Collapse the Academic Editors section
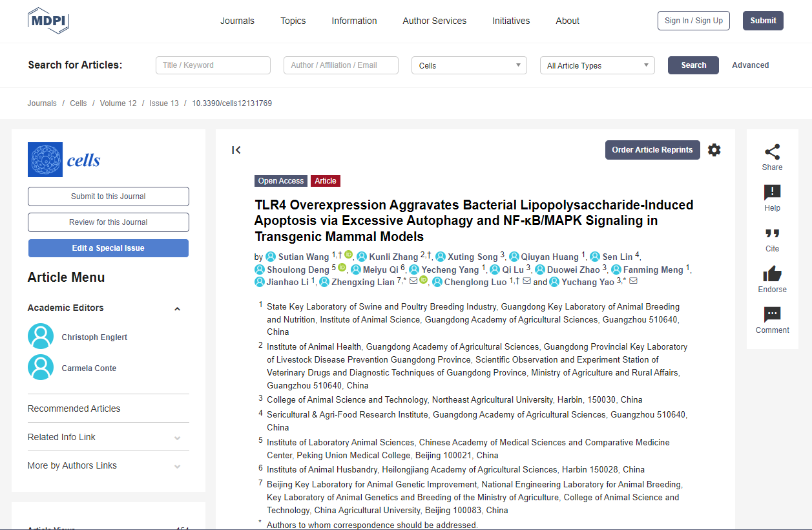The width and height of the screenshot is (812, 530). click(x=178, y=309)
